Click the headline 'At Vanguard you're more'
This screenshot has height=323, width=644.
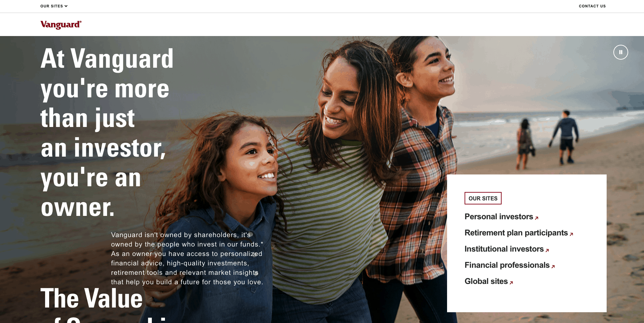coord(107,73)
